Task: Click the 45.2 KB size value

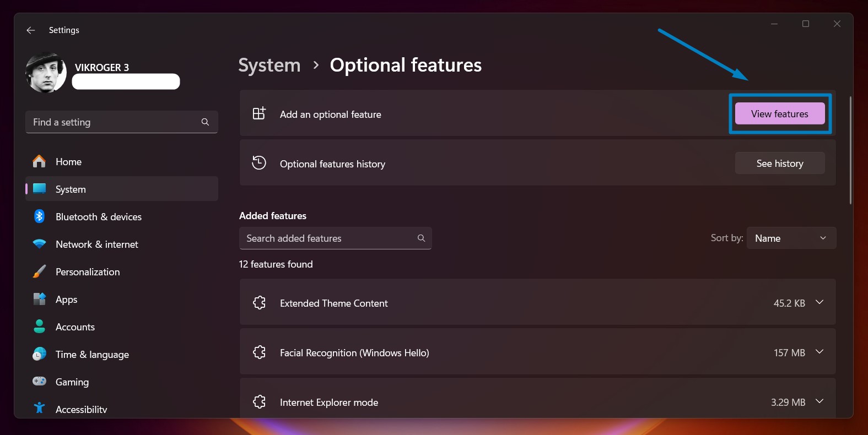Action: (789, 303)
